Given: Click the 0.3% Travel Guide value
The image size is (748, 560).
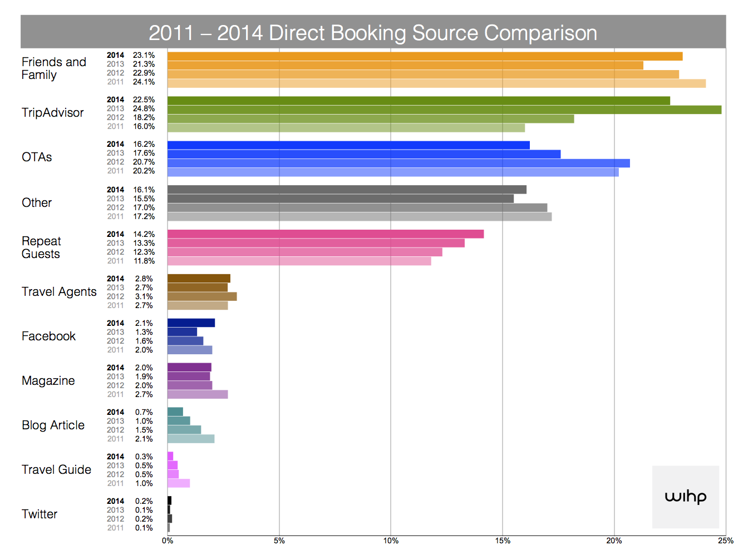Looking at the screenshot, I should click(x=144, y=457).
